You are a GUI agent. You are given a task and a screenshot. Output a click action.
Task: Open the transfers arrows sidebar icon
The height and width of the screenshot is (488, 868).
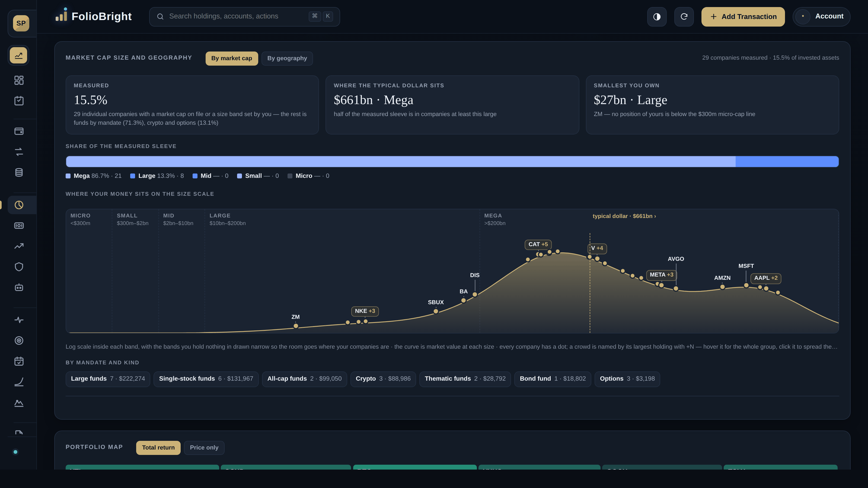[x=19, y=152]
